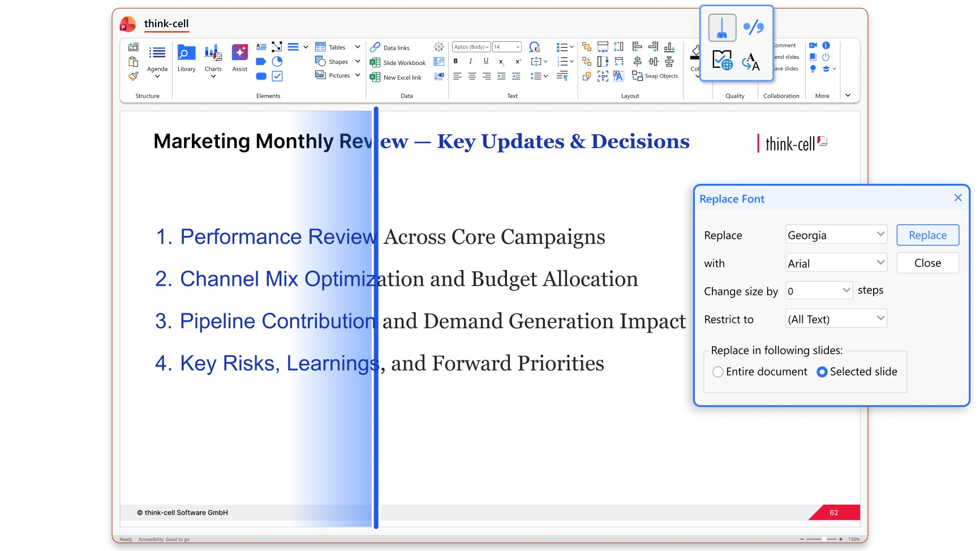Viewport: 980px width, 551px height.
Task: Click the Replace Font icon
Action: click(751, 61)
